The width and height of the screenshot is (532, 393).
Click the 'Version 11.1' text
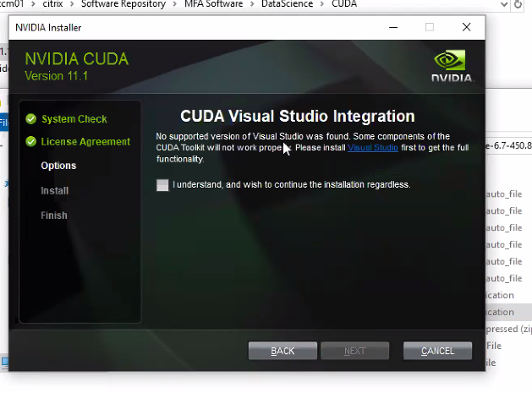point(57,76)
